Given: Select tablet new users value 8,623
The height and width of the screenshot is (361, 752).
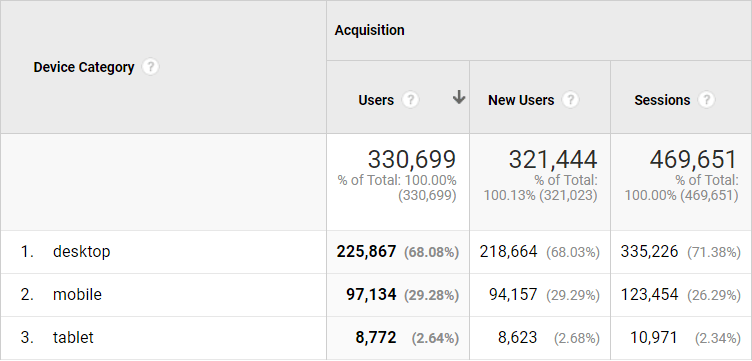Looking at the screenshot, I should point(517,338).
